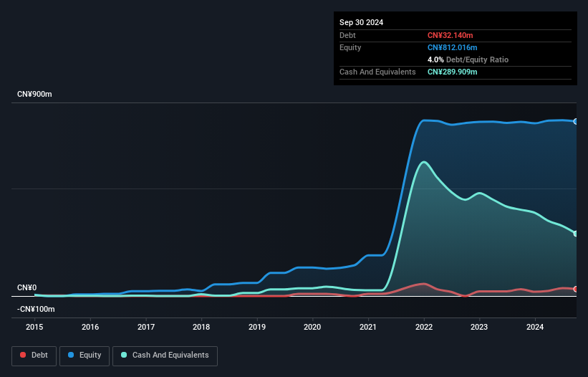This screenshot has width=588, height=377.
Task: Toggle the Cash And Equivalents legend button
Action: point(165,355)
